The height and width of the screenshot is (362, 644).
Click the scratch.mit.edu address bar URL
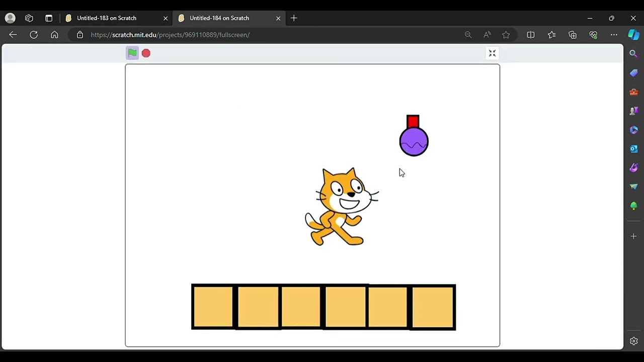170,35
